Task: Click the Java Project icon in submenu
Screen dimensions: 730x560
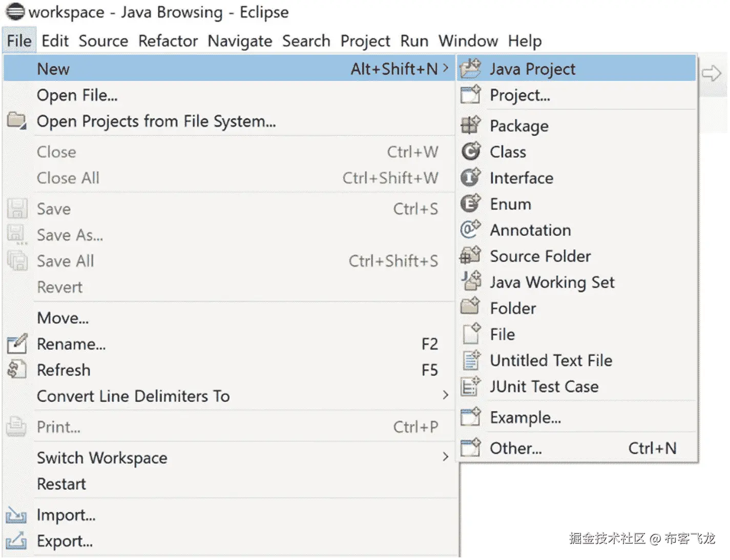Action: pos(470,69)
